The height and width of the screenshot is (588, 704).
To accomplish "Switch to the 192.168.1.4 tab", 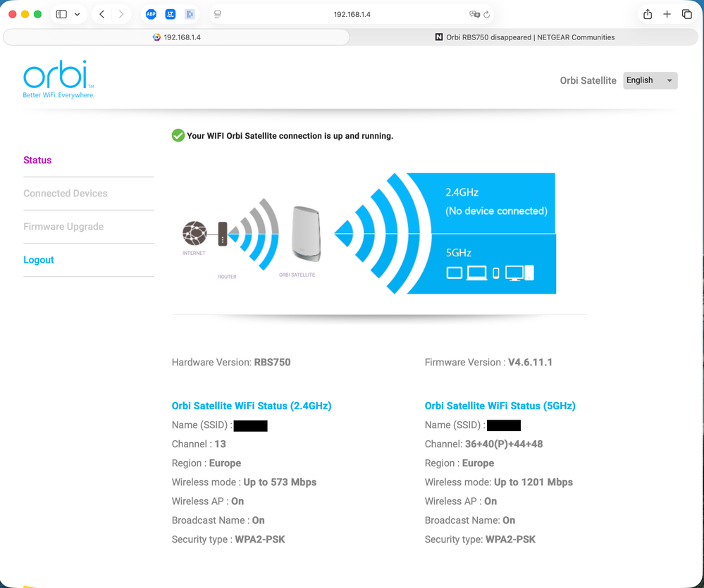I will 176,37.
